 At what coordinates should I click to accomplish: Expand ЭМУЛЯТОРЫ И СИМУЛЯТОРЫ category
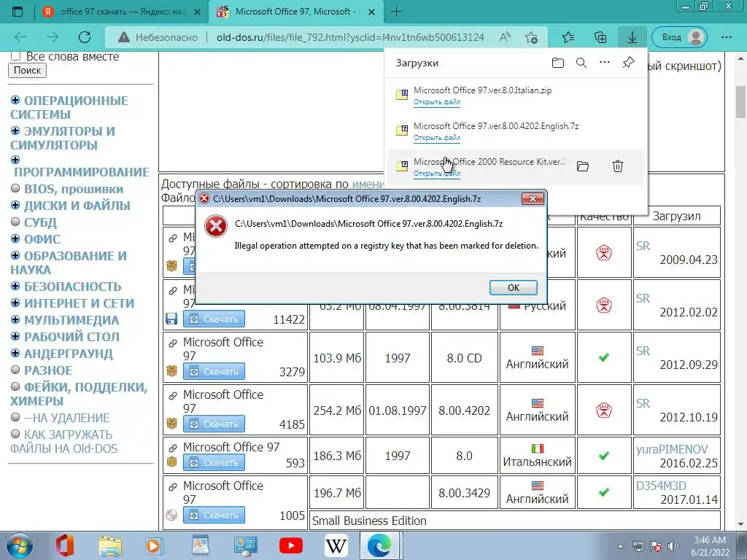click(x=15, y=131)
